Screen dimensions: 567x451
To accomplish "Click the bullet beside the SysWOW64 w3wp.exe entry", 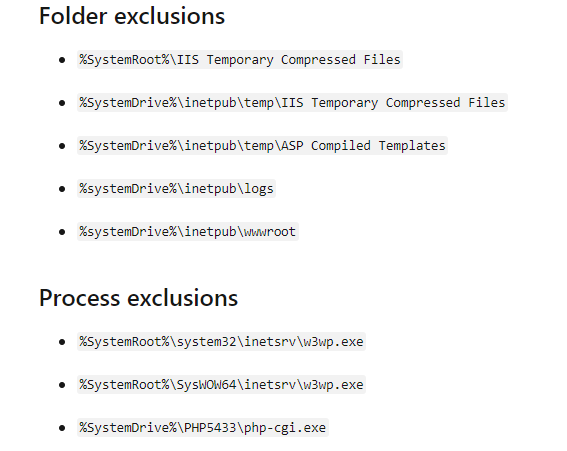I will [62, 385].
